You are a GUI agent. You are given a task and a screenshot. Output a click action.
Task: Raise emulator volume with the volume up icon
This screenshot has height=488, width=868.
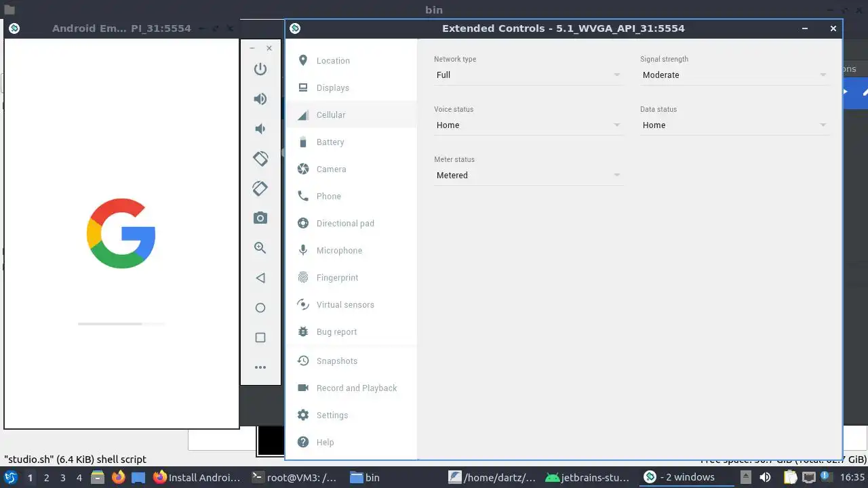coord(260,99)
